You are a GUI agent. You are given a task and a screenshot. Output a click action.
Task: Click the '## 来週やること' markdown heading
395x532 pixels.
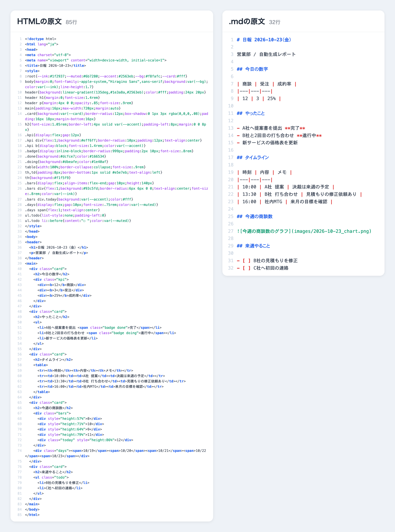tap(253, 246)
